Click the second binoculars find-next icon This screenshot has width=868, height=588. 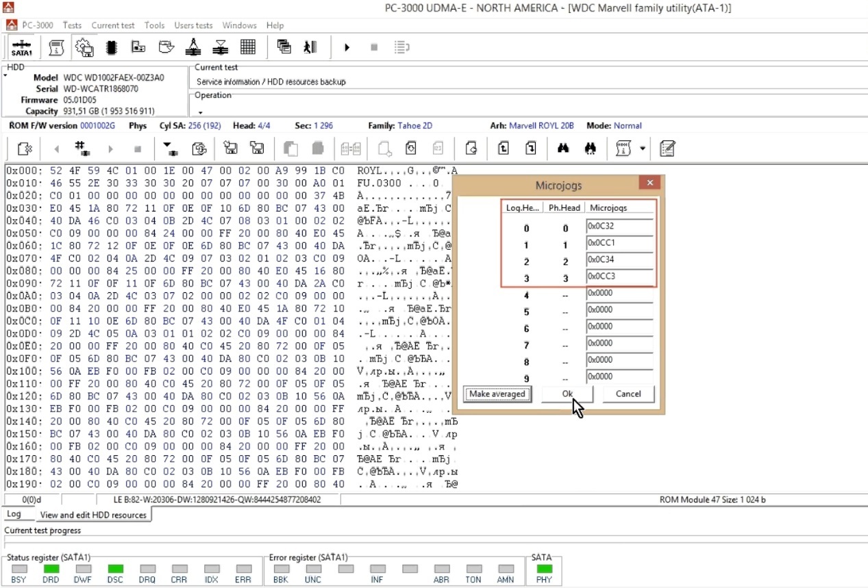pyautogui.click(x=591, y=148)
